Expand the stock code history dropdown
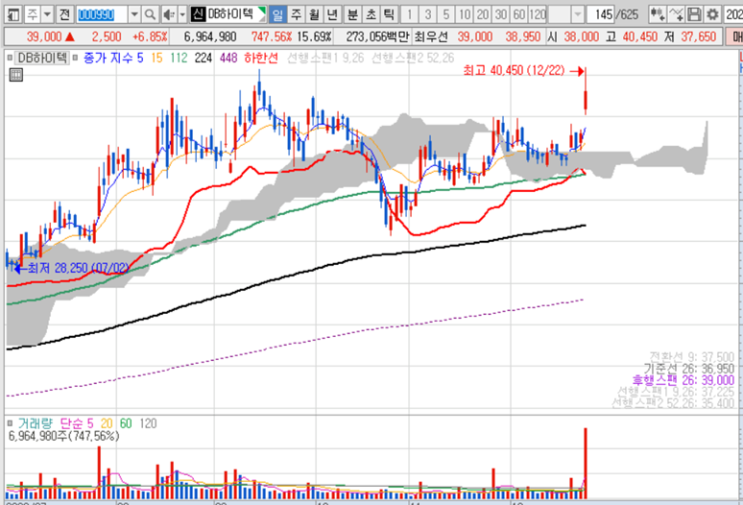Viewport: 743px width, 505px height. [135, 15]
